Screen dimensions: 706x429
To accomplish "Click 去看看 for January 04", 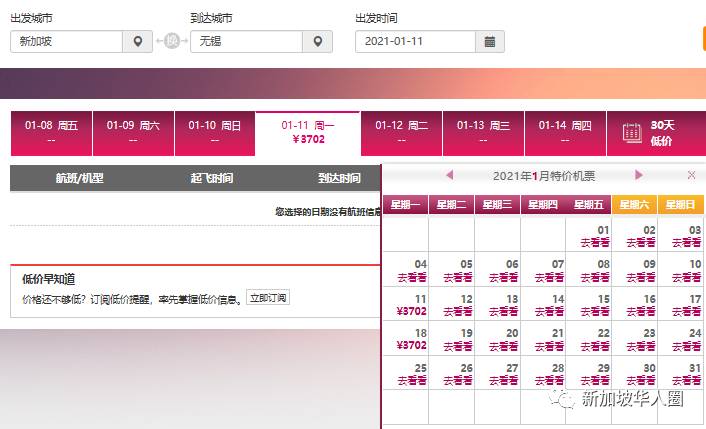I will 412,277.
